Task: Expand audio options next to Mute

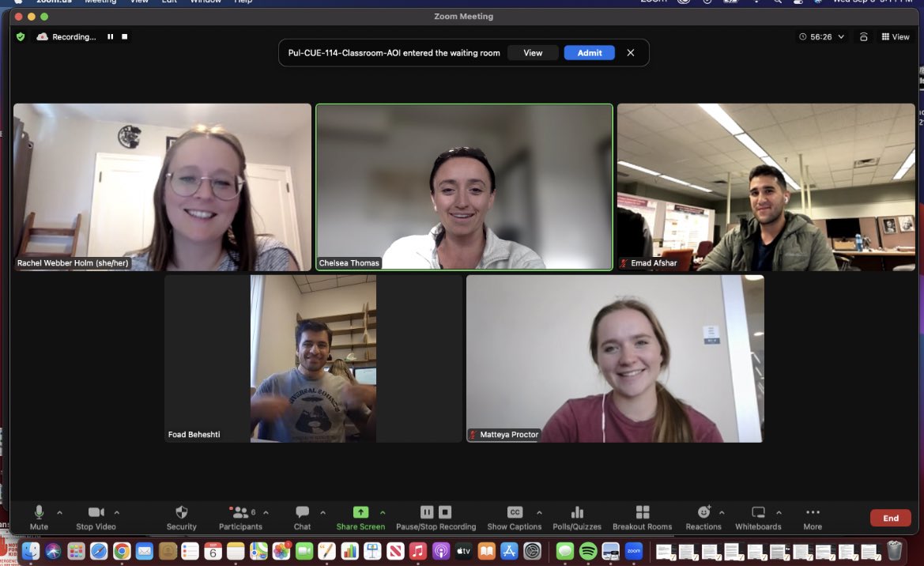Action: [x=59, y=512]
